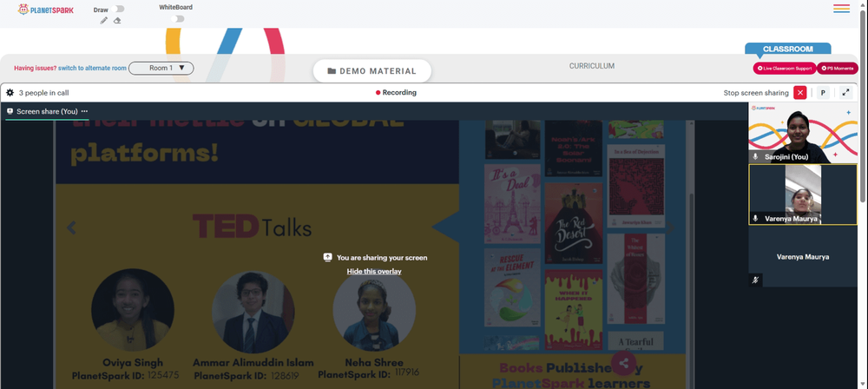The height and width of the screenshot is (389, 868).
Task: Open When It Happened book cover
Action: pos(574,309)
